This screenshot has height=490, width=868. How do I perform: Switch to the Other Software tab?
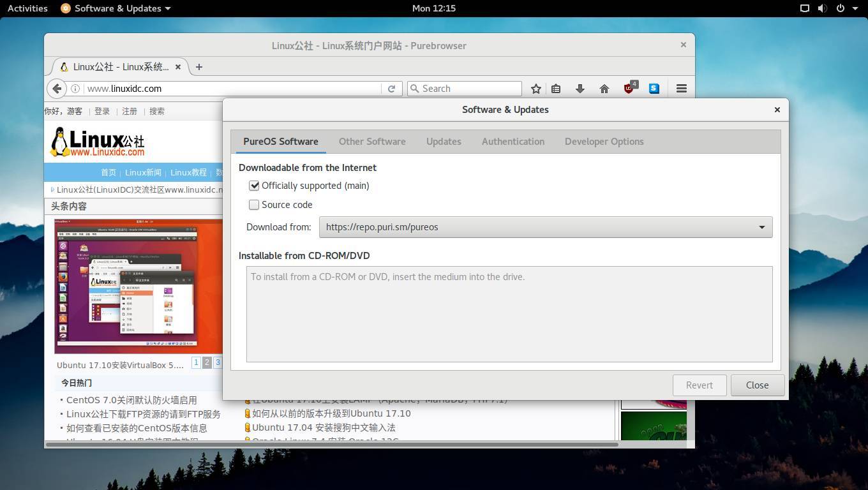click(x=372, y=142)
